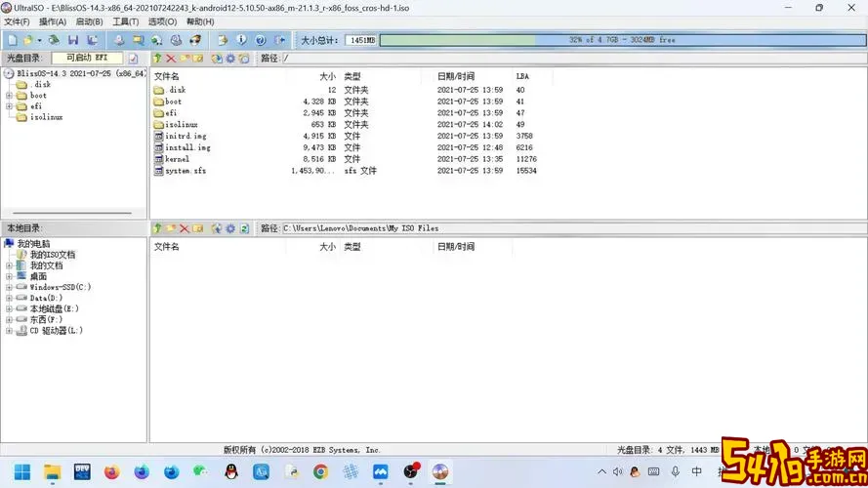Expand the boot folder in disc tree
Screen dimensions: 868x488
[x=9, y=96]
